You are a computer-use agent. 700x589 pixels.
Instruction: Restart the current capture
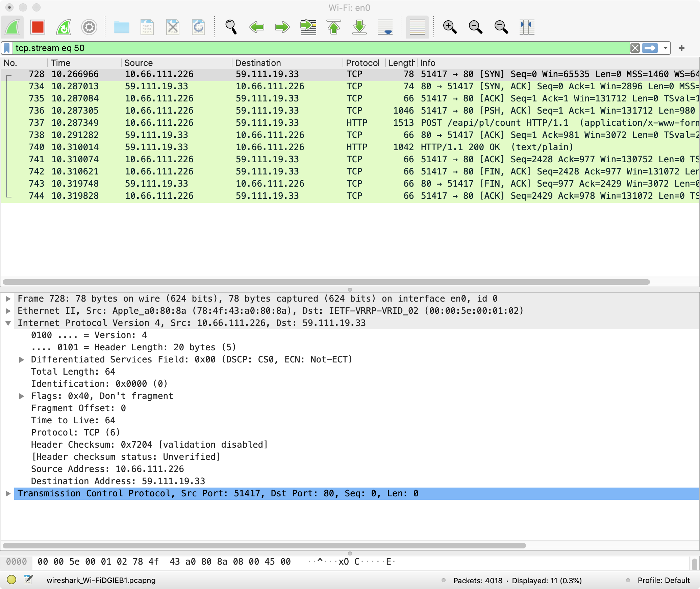(64, 27)
